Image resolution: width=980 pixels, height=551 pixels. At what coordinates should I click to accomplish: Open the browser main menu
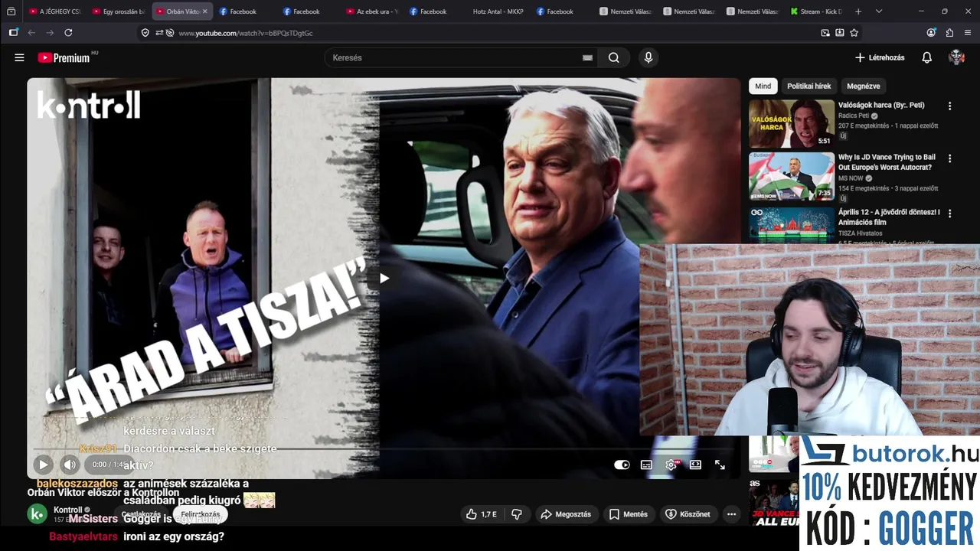coord(968,33)
